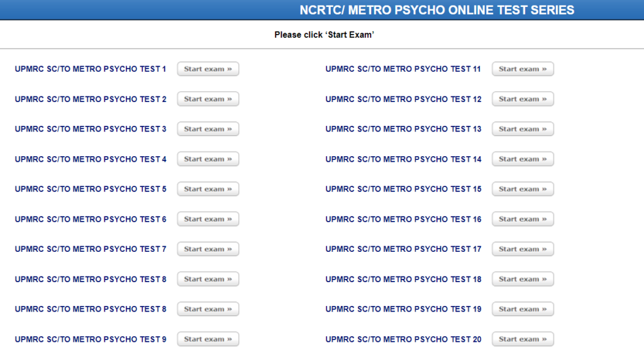The image size is (644, 357).
Task: Click text 'UPMRC SC/TO METRO PSYCHO TEST 18'
Action: point(403,280)
